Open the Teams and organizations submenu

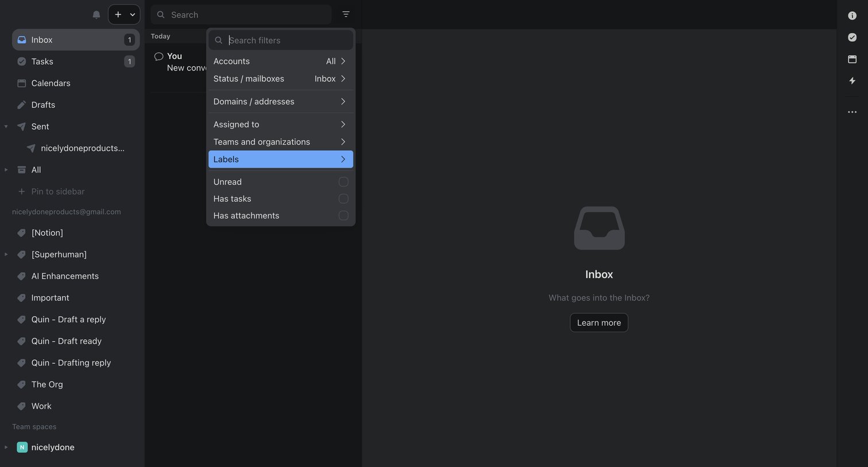(x=281, y=142)
